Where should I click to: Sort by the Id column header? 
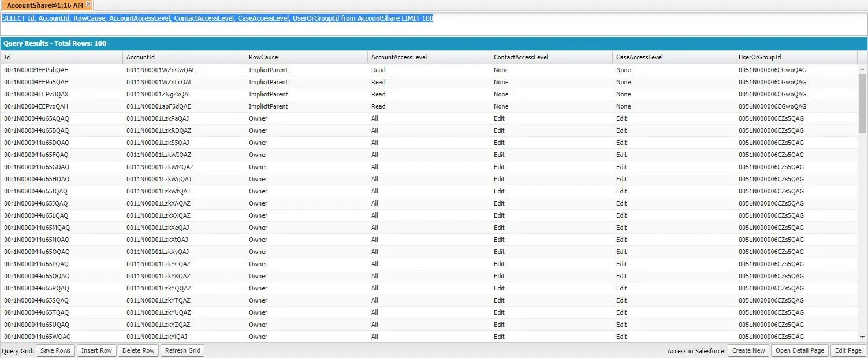point(61,57)
